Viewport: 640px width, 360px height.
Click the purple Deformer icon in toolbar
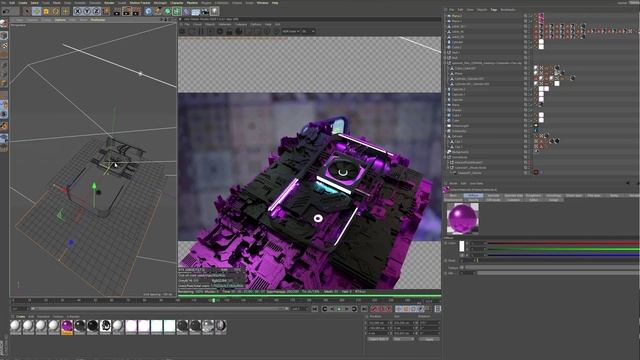pyautogui.click(x=186, y=11)
